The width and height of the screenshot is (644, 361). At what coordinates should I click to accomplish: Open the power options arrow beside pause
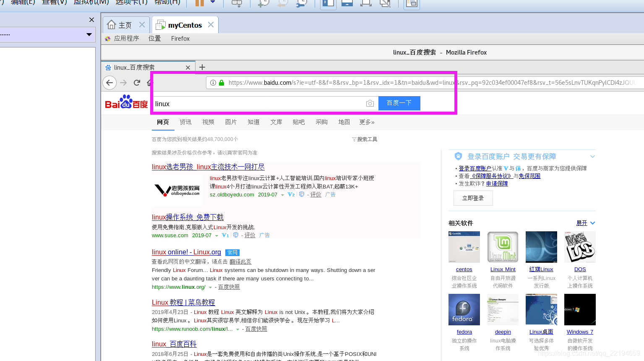point(213,2)
